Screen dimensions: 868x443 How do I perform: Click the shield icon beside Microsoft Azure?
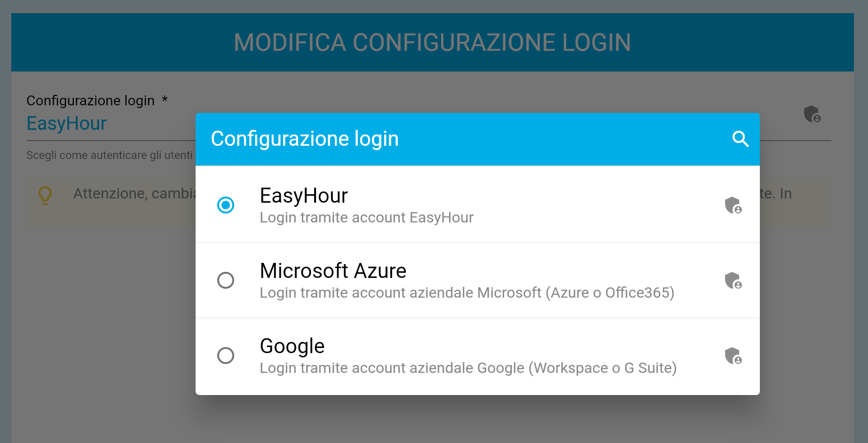(733, 280)
